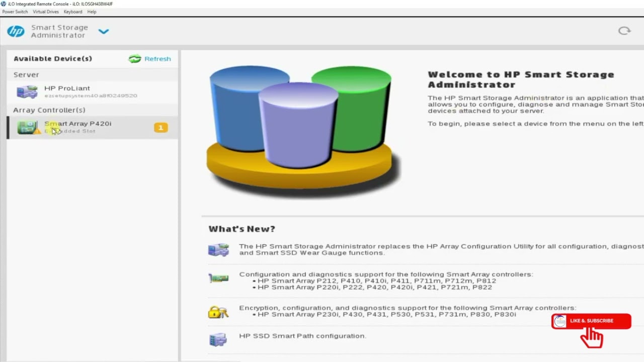Click the controller card icon beside Configuration and diagnostics

coord(218,278)
